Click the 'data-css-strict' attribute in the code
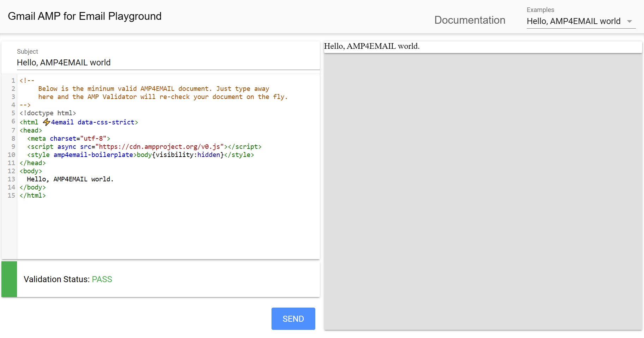The height and width of the screenshot is (338, 644). click(106, 122)
